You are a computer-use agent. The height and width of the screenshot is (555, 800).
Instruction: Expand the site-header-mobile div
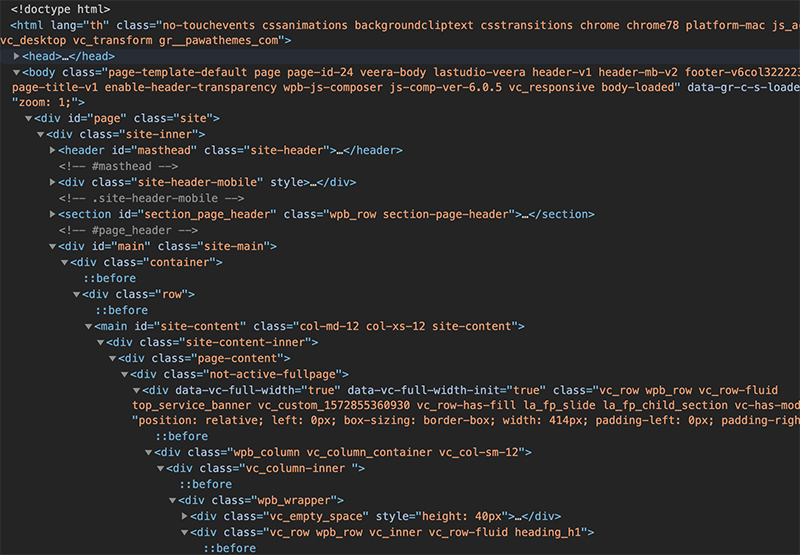tap(52, 182)
